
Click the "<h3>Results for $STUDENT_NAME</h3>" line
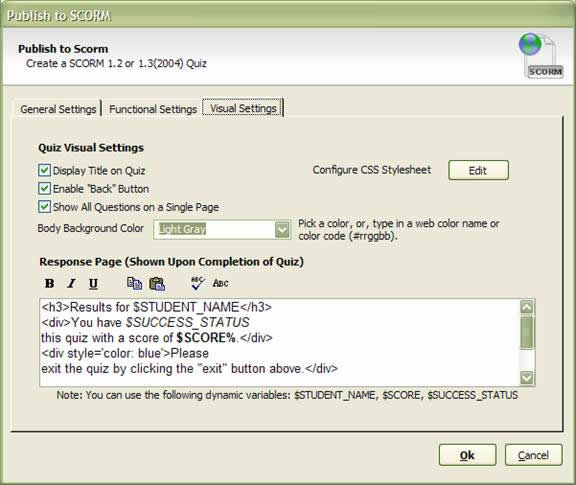click(156, 307)
